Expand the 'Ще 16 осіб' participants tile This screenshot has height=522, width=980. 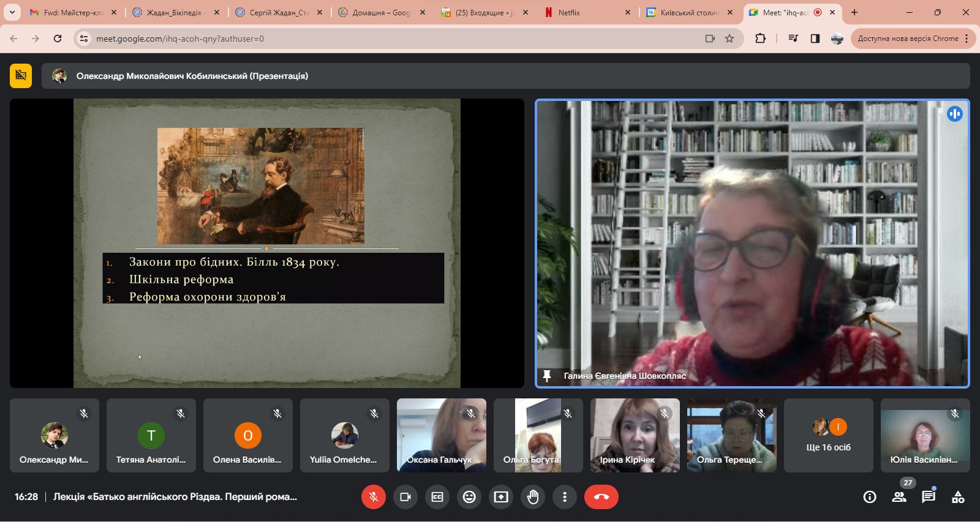pos(828,435)
